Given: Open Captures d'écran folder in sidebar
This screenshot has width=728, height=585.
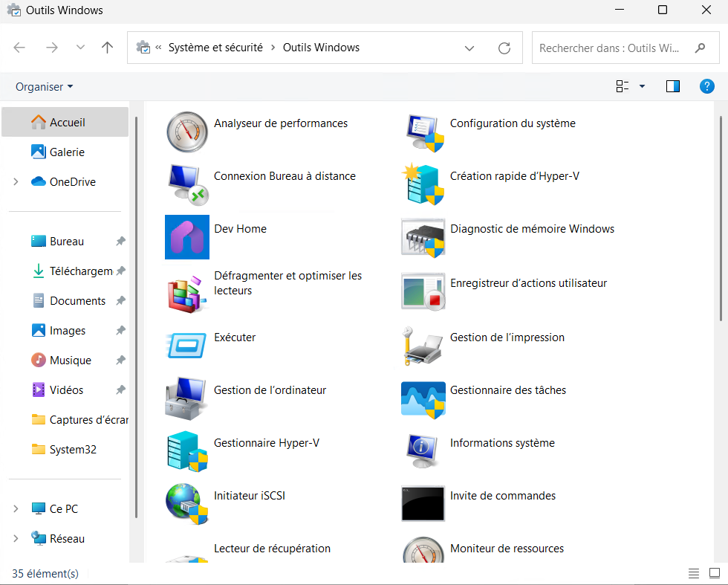Looking at the screenshot, I should [65, 419].
